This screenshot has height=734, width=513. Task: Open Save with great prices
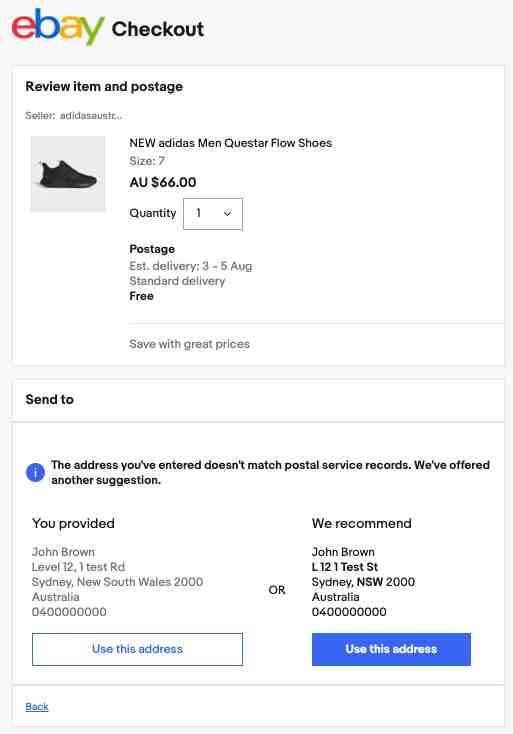click(x=189, y=344)
